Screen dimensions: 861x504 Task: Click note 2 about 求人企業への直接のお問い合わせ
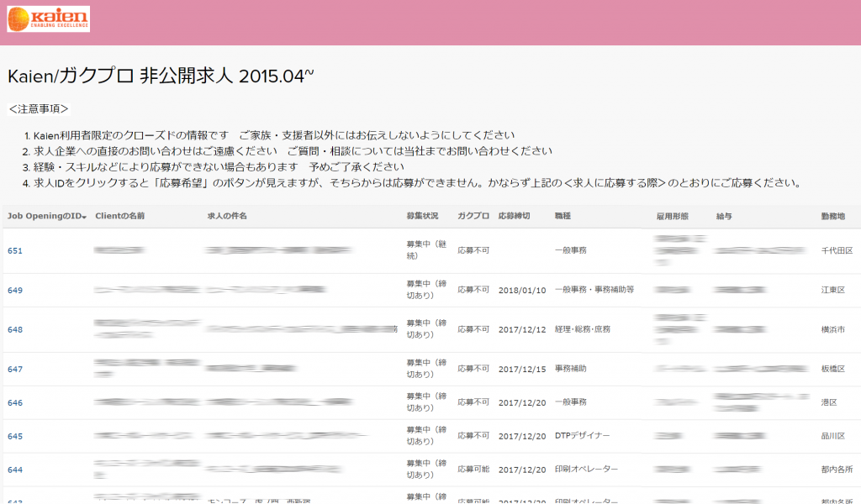pos(293,151)
